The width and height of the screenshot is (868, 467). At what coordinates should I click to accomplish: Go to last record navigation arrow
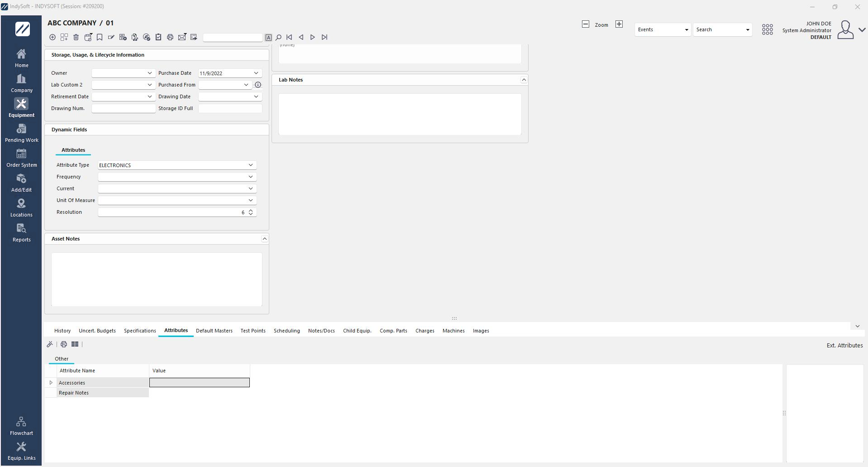coord(324,37)
